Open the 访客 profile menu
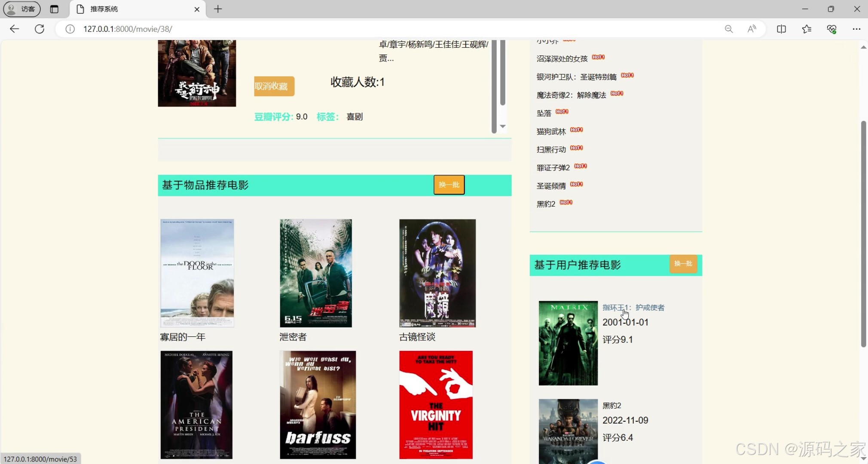868x464 pixels. [22, 9]
